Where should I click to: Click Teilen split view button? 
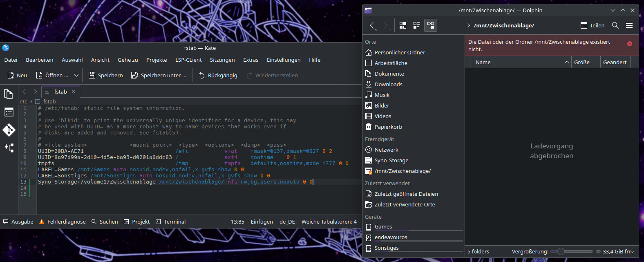tap(593, 25)
